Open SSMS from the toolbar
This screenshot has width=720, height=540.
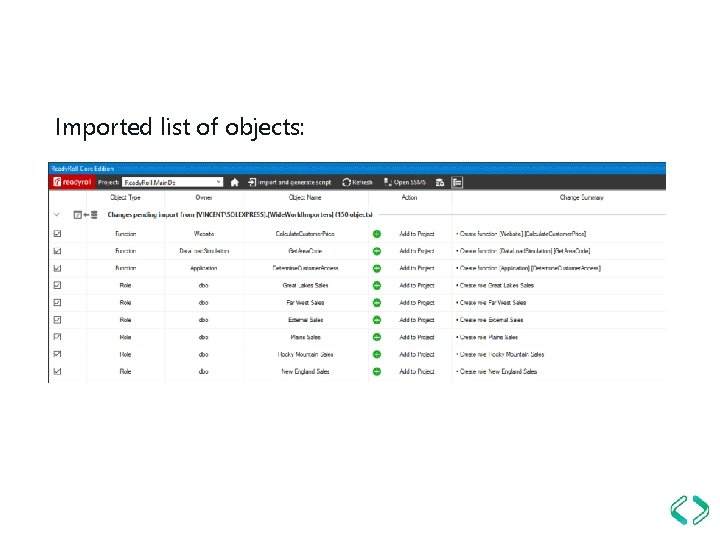[405, 182]
